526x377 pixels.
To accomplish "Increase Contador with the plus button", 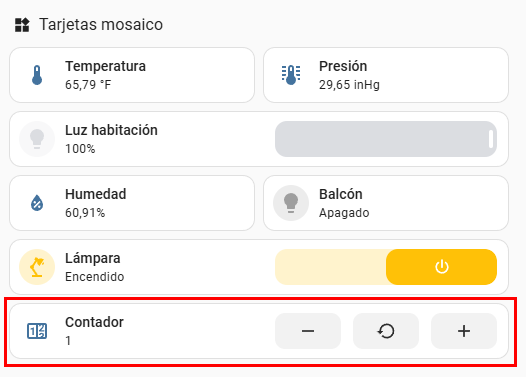I will click(x=464, y=331).
